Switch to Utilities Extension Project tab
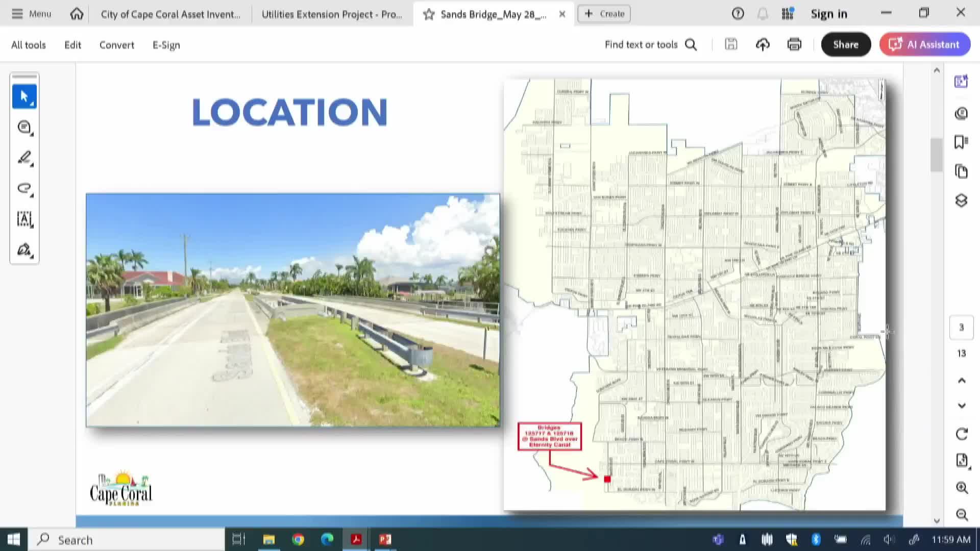980x551 pixels. [x=332, y=14]
